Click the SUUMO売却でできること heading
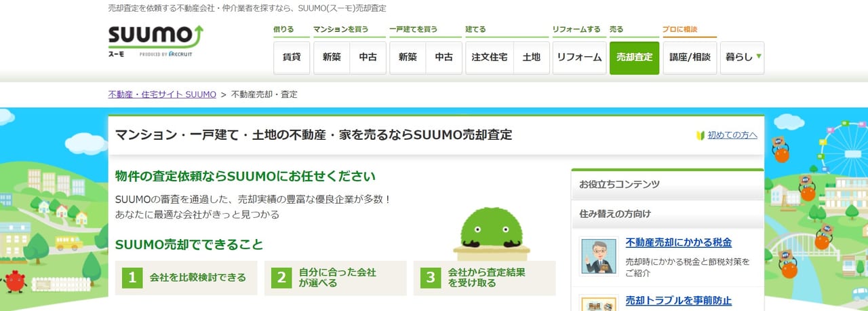This screenshot has height=311, width=868. [189, 244]
